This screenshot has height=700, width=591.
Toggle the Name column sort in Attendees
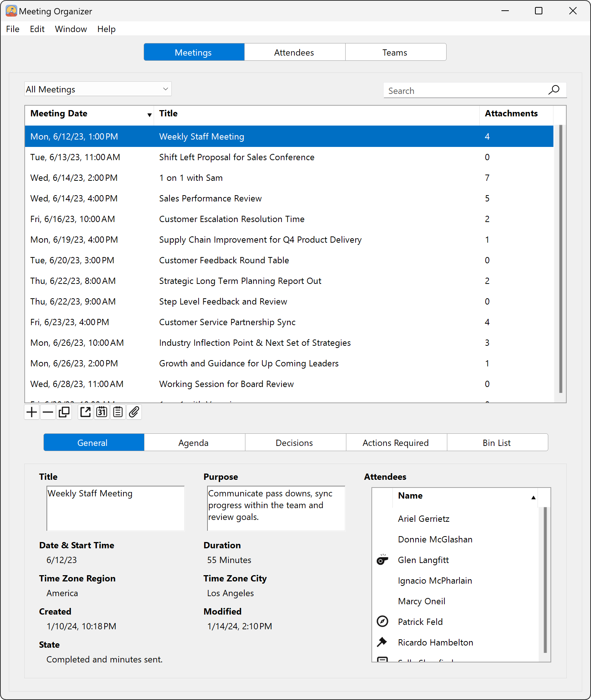[x=533, y=497]
